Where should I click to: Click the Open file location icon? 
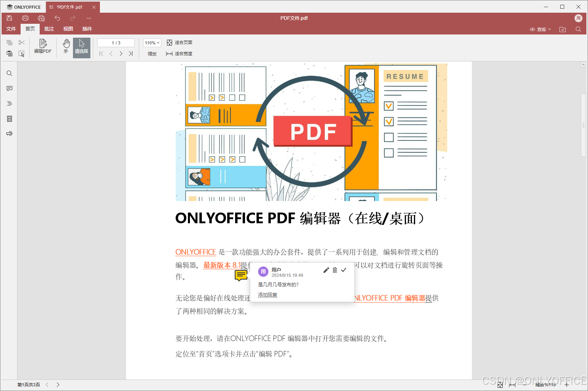563,29
